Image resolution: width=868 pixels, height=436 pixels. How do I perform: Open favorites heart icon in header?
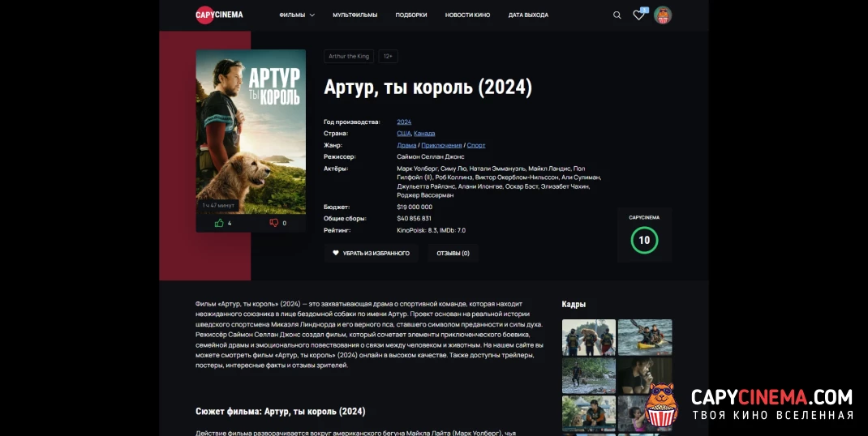click(x=638, y=15)
